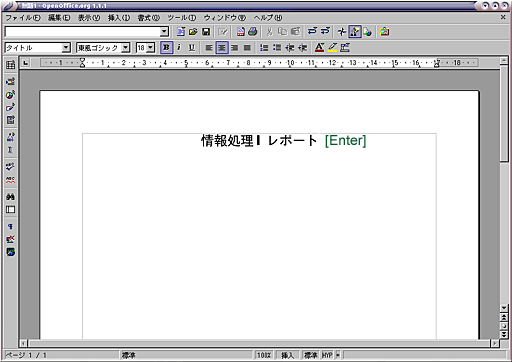Click the Copy icon

282,32
